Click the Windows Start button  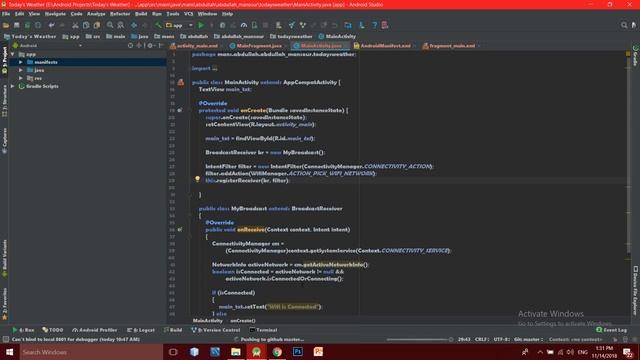[9, 352]
